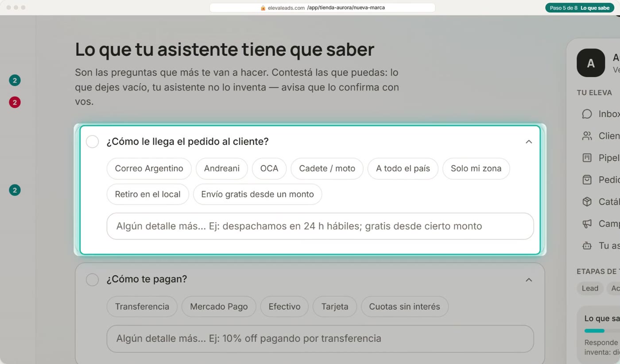The width and height of the screenshot is (620, 364).
Task: Toggle the OCA chip
Action: tap(269, 169)
